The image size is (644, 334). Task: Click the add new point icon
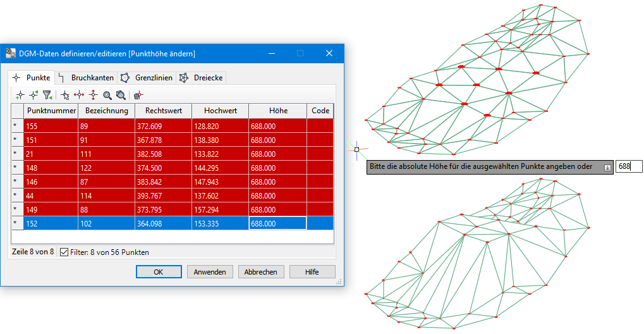click(x=20, y=95)
